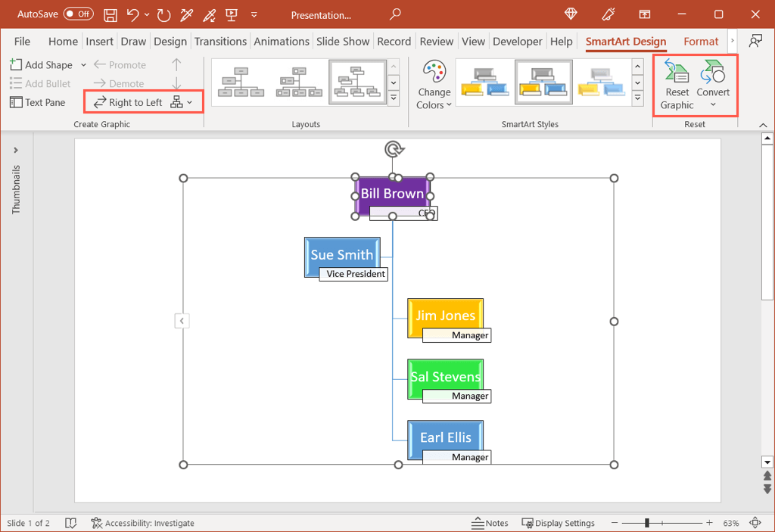Select the first organization chart layout thumbnail

pyautogui.click(x=240, y=81)
